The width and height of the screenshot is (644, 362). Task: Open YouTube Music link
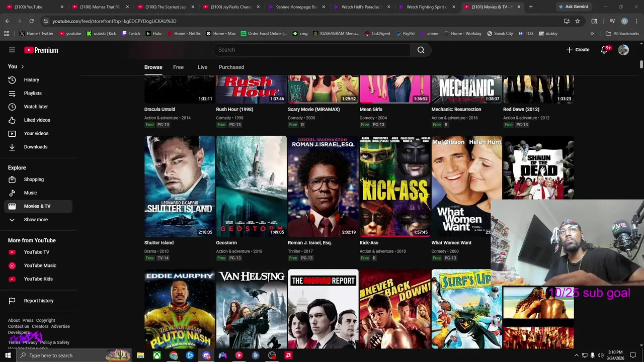(38, 265)
